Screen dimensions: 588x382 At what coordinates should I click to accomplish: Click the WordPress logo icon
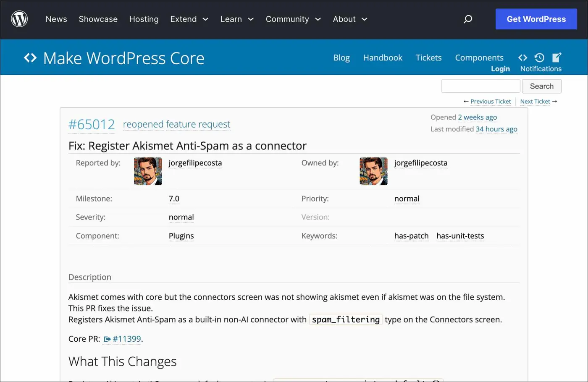(x=19, y=19)
